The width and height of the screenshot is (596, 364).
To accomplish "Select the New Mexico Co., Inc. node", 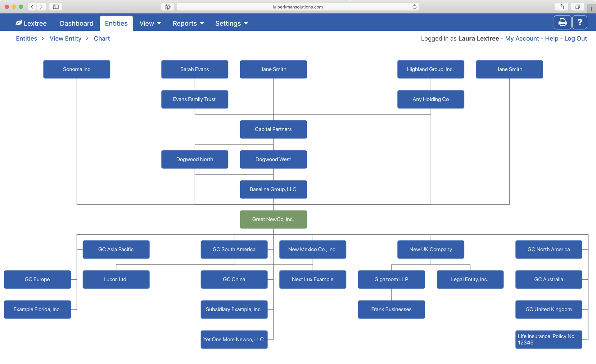I will click(313, 250).
